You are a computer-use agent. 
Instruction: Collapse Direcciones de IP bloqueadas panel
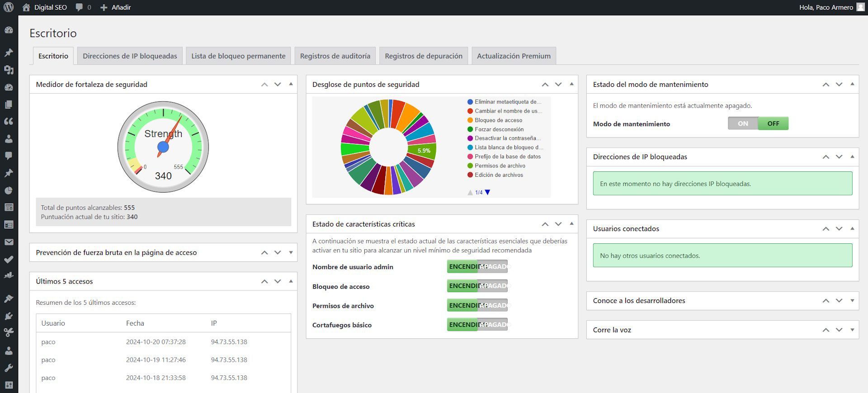(x=852, y=156)
